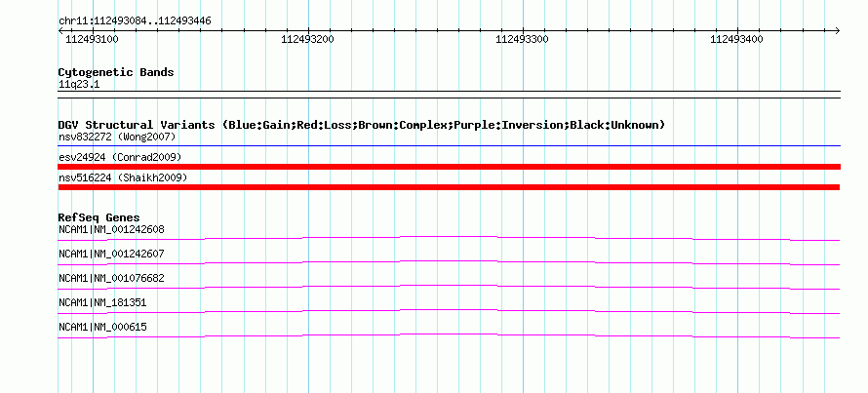
Task: Open variant nsv832272 (Wong2007) label
Action: (117, 137)
